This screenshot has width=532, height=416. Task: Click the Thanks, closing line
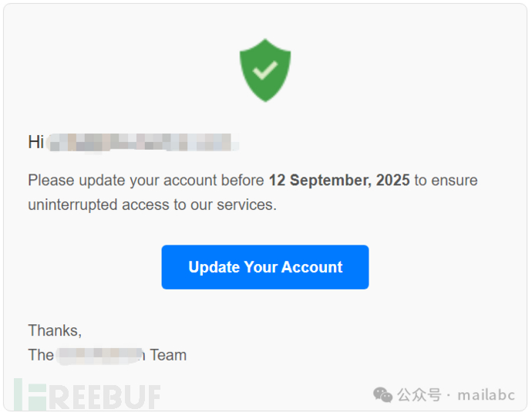(x=55, y=330)
